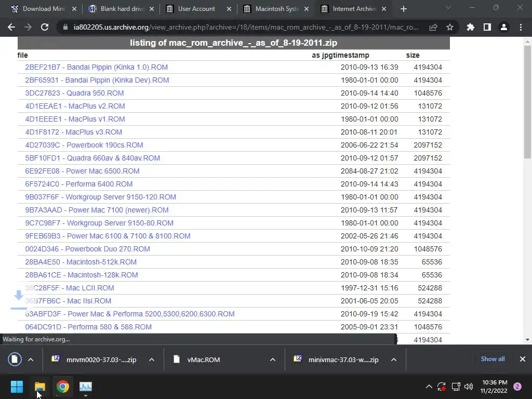The image size is (532, 399).
Task: Open a new browser tab
Action: [403, 9]
